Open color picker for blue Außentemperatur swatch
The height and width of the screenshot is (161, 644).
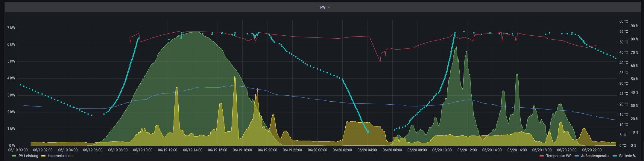577,156
